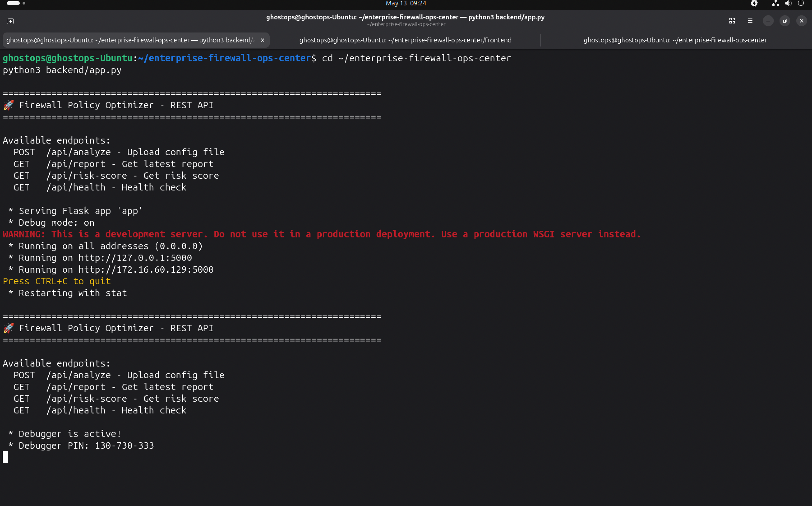Open the power menu icon
Screen dimensions: 812x506
[x=801, y=3]
